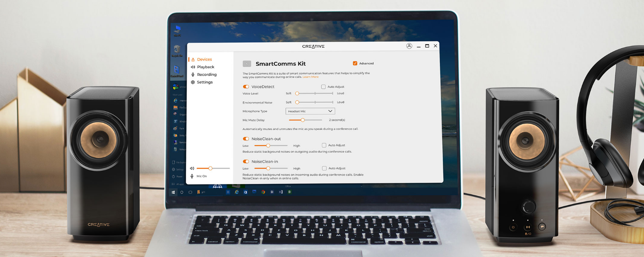644x257 pixels.
Task: Follow the Learn More link
Action: point(311,77)
